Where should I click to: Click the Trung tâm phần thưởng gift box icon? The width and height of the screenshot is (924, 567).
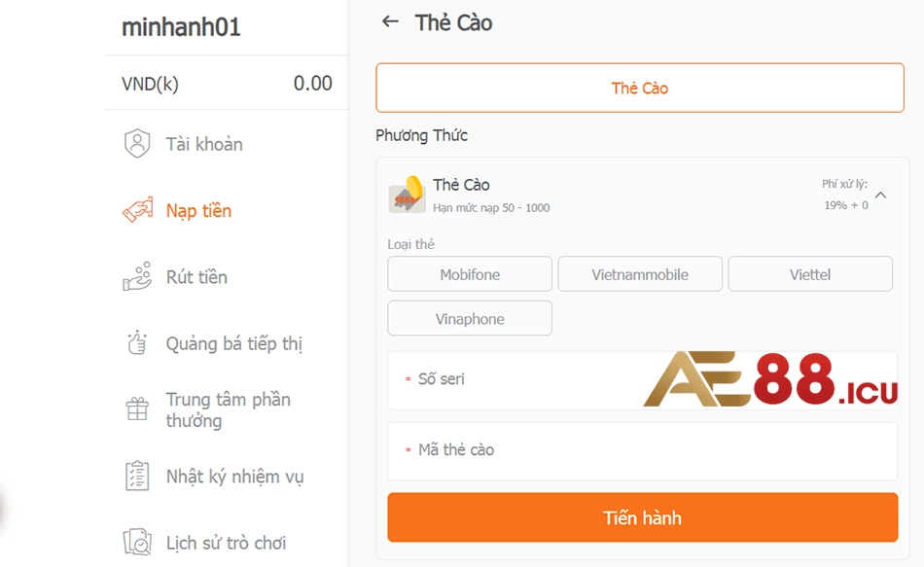click(137, 409)
